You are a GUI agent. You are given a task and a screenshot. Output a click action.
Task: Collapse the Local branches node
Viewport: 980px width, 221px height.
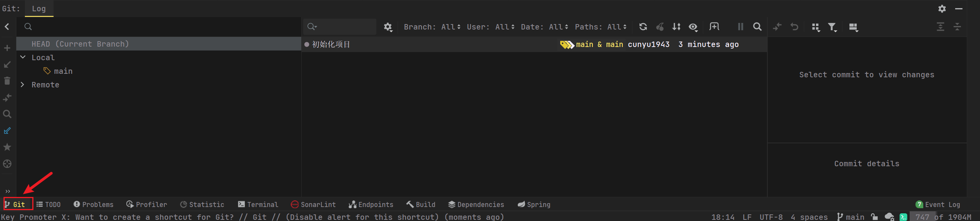[x=23, y=57]
